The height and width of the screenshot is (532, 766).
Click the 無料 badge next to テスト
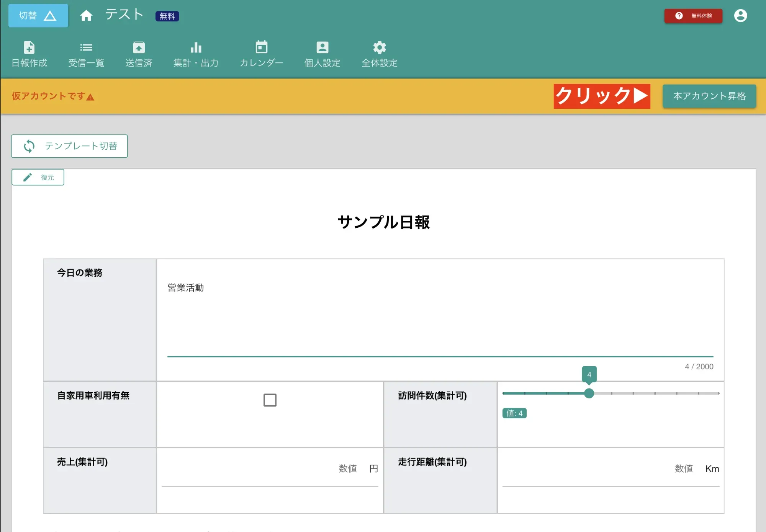point(167,16)
